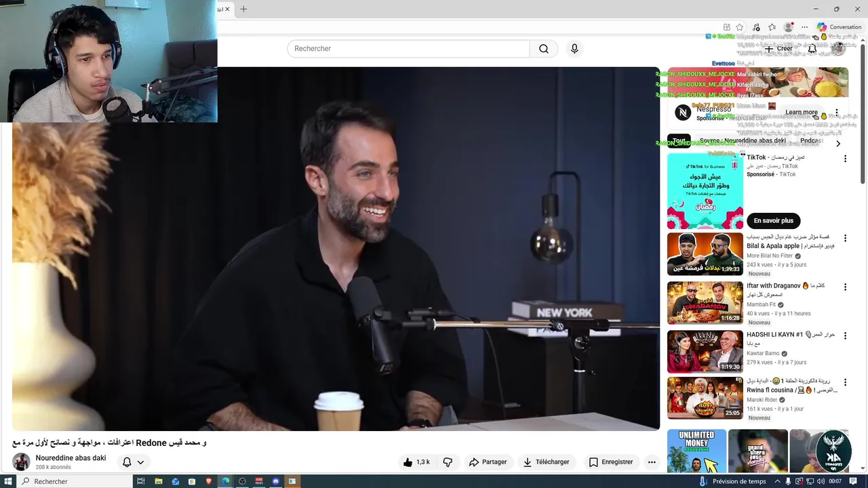Open Windows action center notifications
This screenshot has height=488, width=868.
[853, 481]
